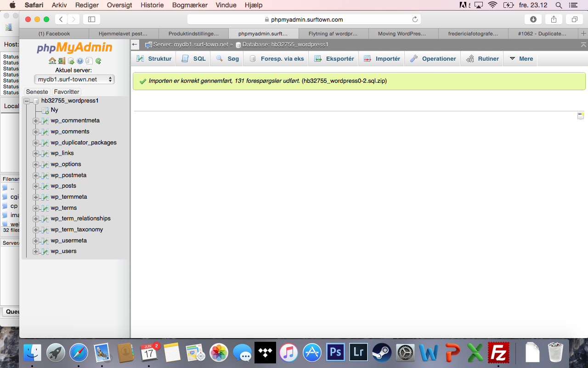Expand the wp_options table node

[x=36, y=165]
